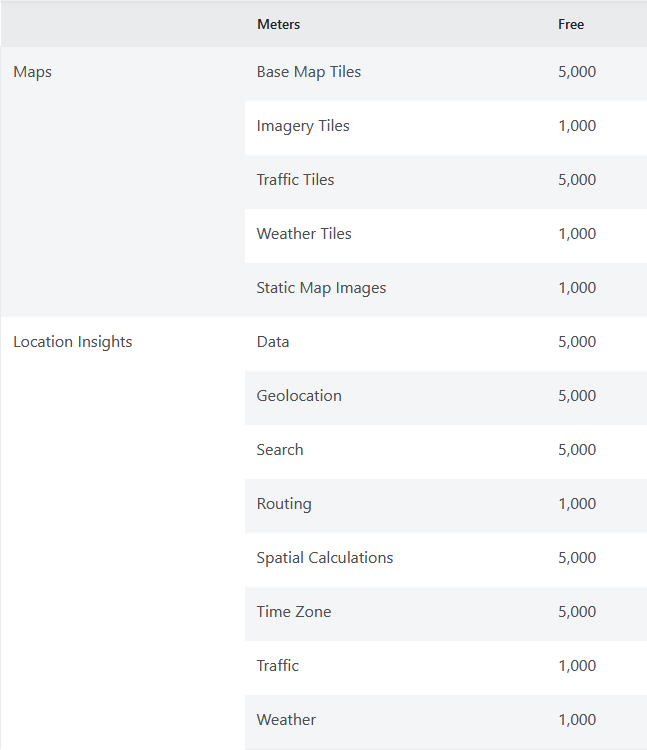Select the Spatial Calculations meter
The image size is (647, 750).
[325, 558]
